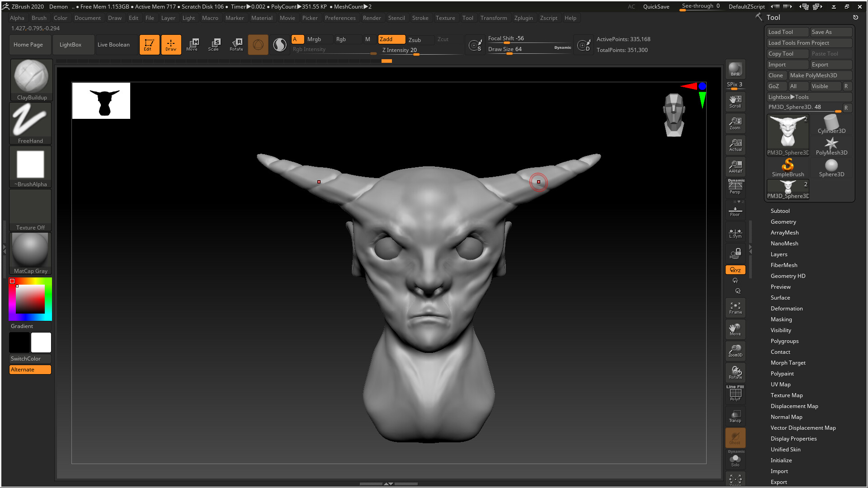This screenshot has width=868, height=488.
Task: Activate the Move gizmo tool in top toolbar
Action: pos(193,44)
